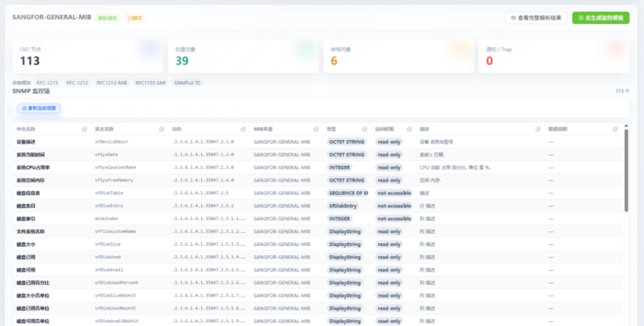
Task: Click the table vertical scrollbar thumb
Action: pyautogui.click(x=626, y=171)
